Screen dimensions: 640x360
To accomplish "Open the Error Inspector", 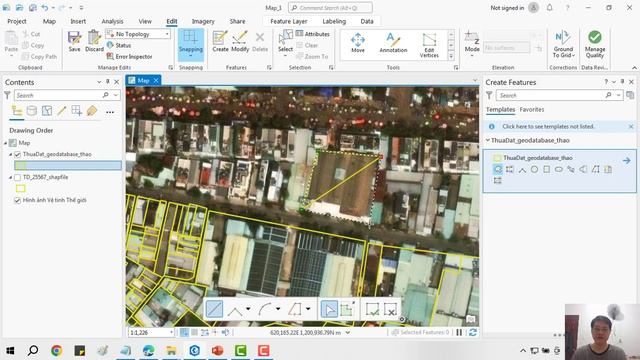I will coord(129,56).
